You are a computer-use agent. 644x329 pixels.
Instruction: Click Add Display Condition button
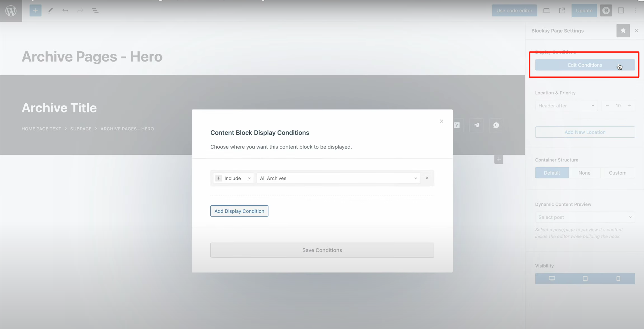tap(239, 211)
